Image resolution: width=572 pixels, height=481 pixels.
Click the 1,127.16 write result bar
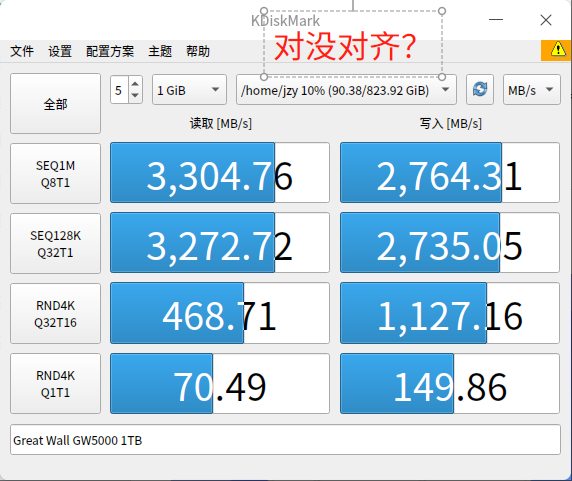pos(450,313)
